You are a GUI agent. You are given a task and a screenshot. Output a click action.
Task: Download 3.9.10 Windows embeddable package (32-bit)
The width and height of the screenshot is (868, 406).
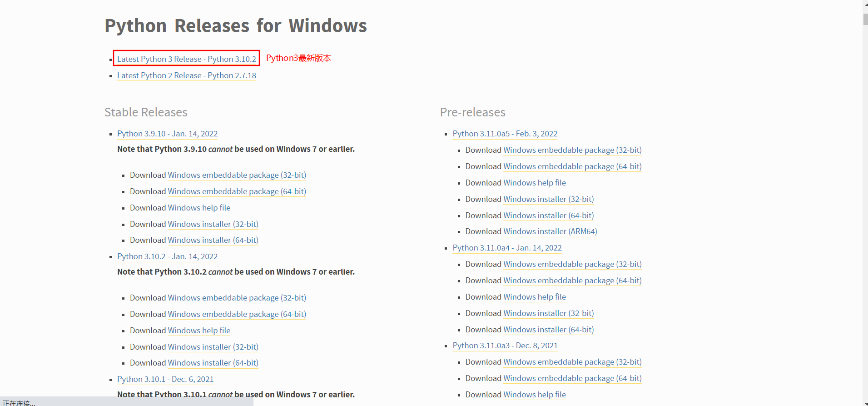pyautogui.click(x=237, y=175)
